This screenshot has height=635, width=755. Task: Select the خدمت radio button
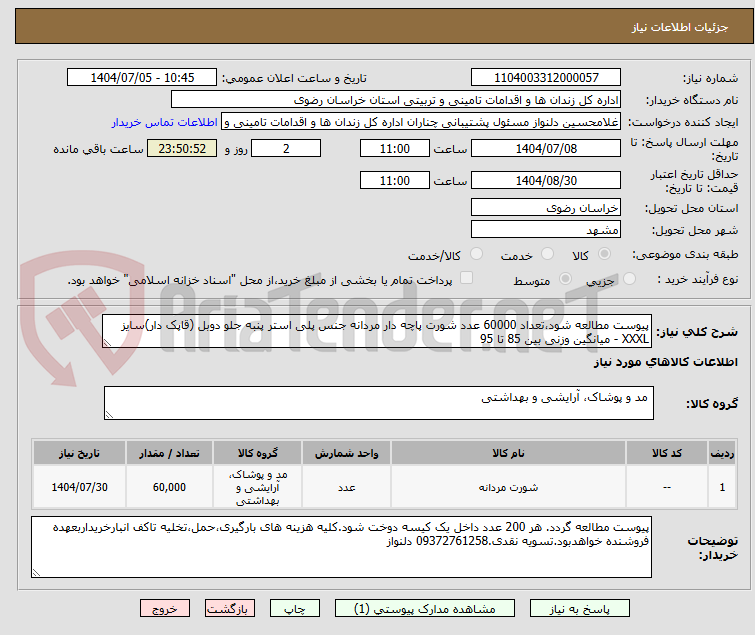547,254
